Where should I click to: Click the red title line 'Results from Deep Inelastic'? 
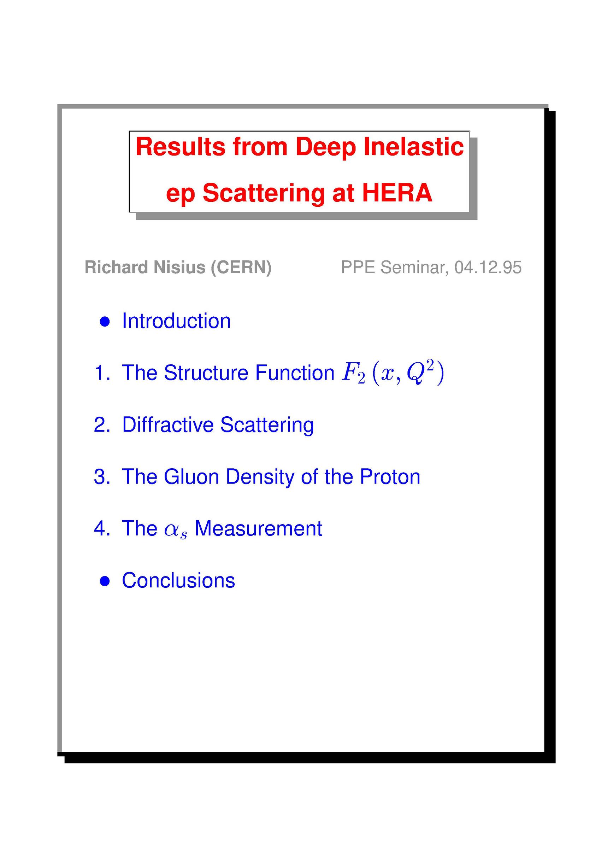pos(300,147)
